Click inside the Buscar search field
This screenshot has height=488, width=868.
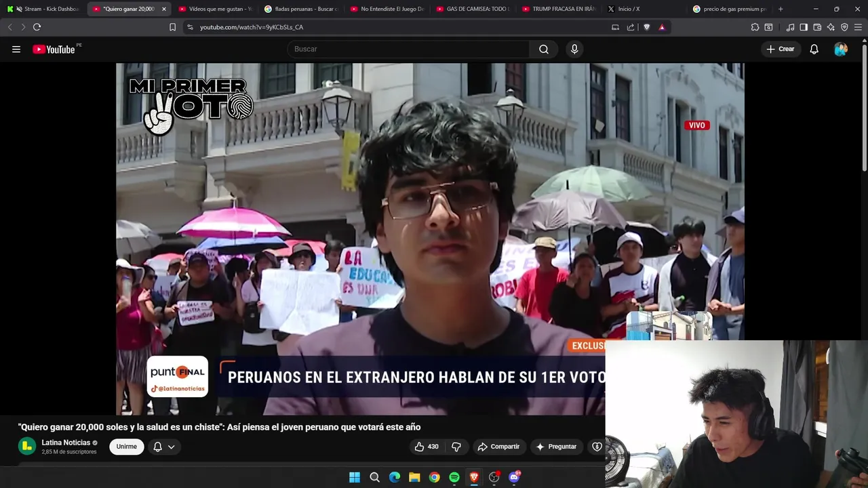[408, 49]
